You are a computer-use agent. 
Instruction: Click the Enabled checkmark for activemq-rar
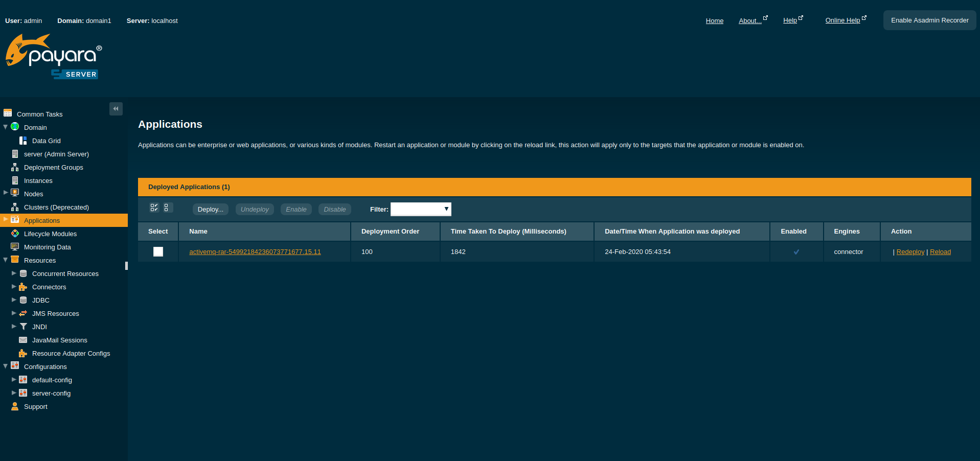coord(796,252)
